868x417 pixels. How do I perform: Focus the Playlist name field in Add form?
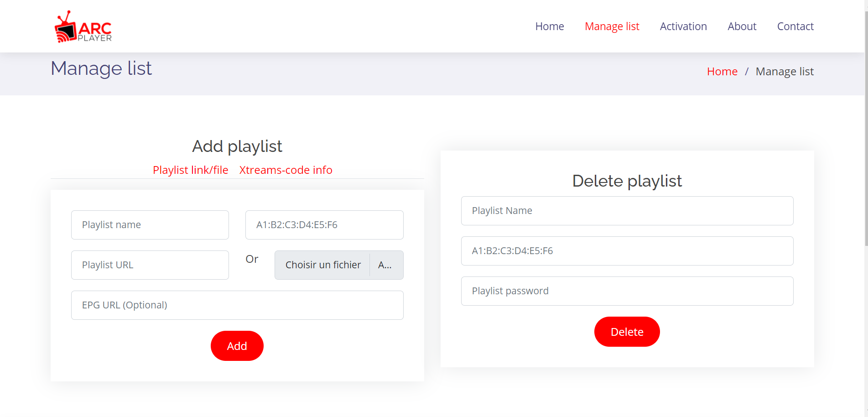tap(150, 225)
